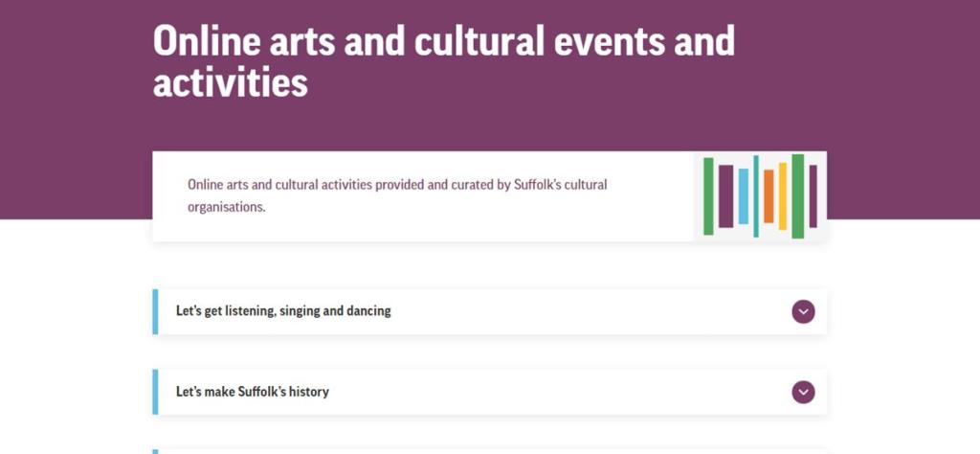
Task: Click the light blue bar in logo
Action: click(x=743, y=196)
